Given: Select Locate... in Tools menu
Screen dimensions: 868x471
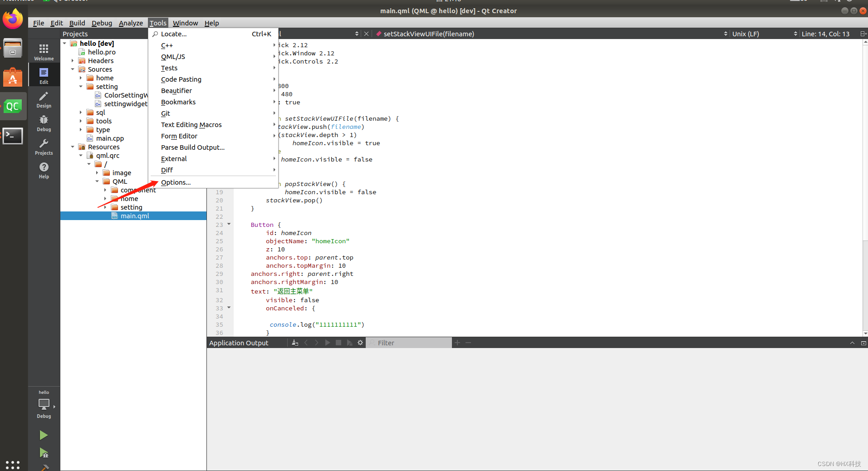Looking at the screenshot, I should (x=213, y=34).
